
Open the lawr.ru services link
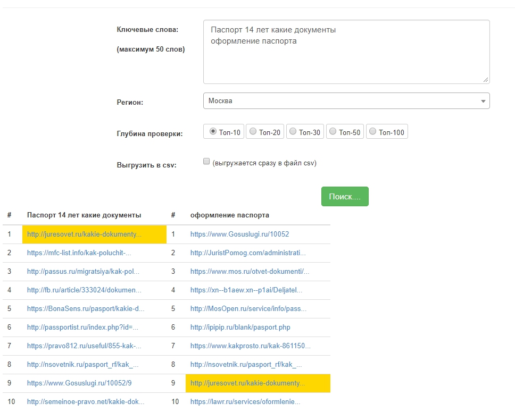point(245,401)
